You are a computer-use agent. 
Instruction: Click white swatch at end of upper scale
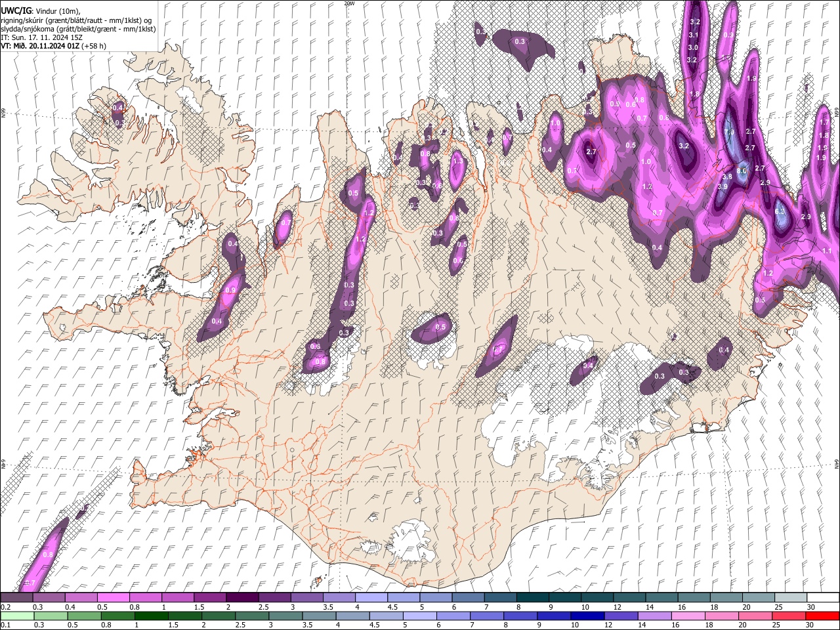(x=822, y=598)
